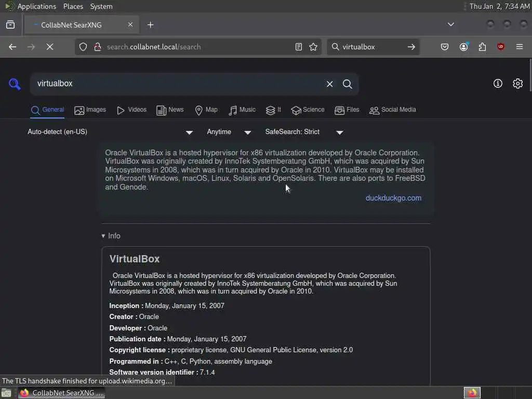
Task: Open SearXNG preferences gear
Action: click(518, 84)
